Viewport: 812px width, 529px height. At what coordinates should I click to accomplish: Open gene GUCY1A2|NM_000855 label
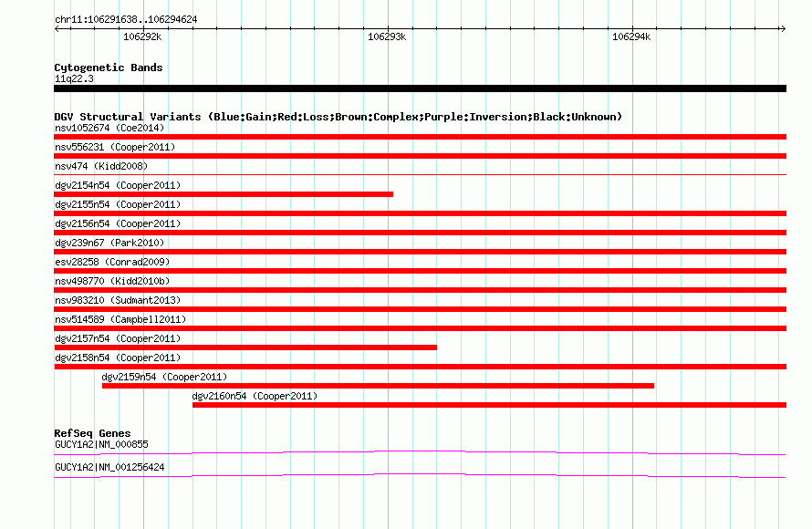tap(101, 444)
